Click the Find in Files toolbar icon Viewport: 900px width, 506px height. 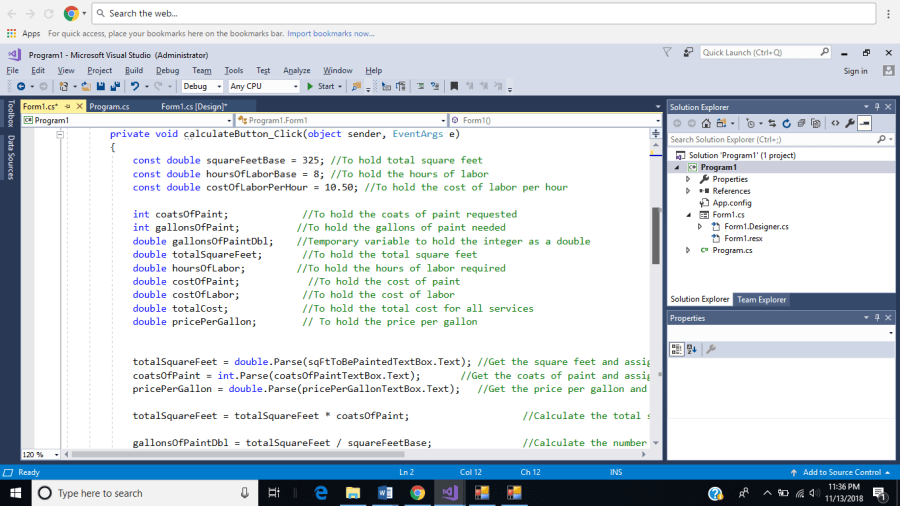click(x=356, y=86)
